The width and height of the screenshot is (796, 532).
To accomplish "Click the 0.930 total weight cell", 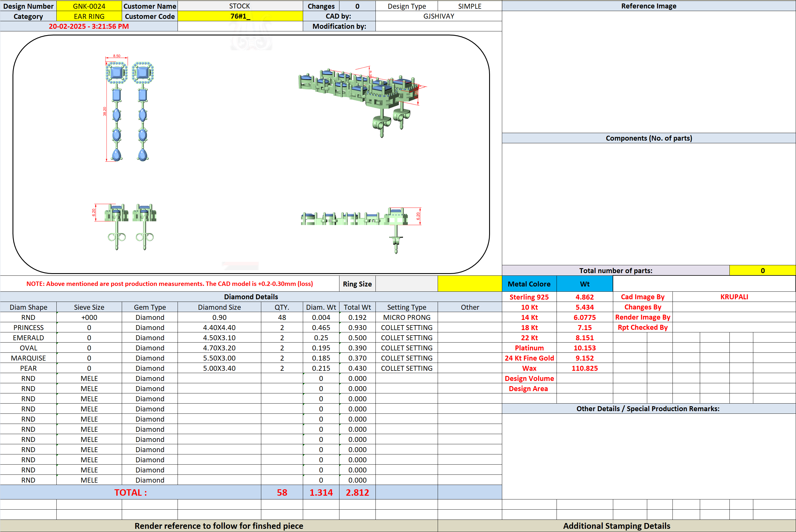I will 357,327.
